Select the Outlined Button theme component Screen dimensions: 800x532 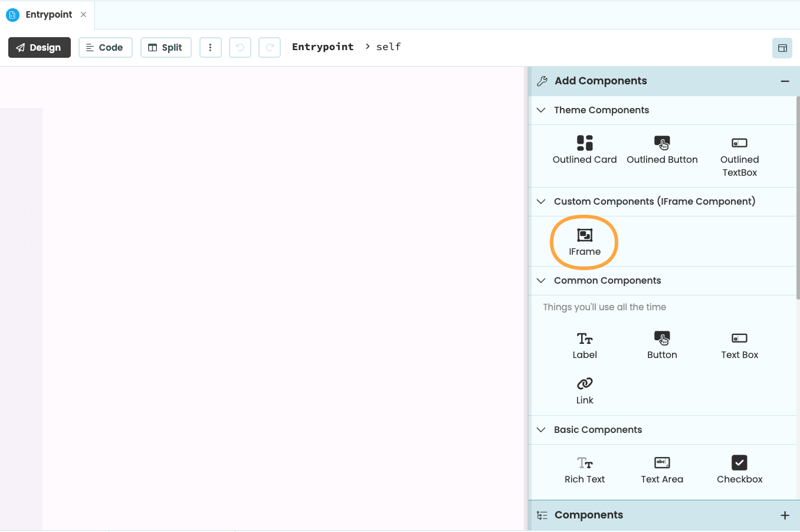point(662,142)
